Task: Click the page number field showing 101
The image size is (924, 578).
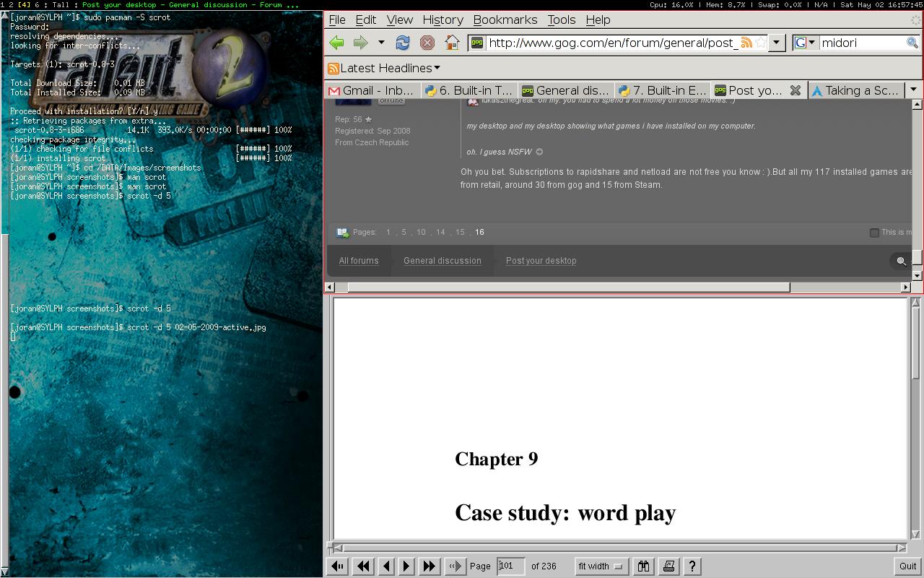Action: tap(511, 566)
